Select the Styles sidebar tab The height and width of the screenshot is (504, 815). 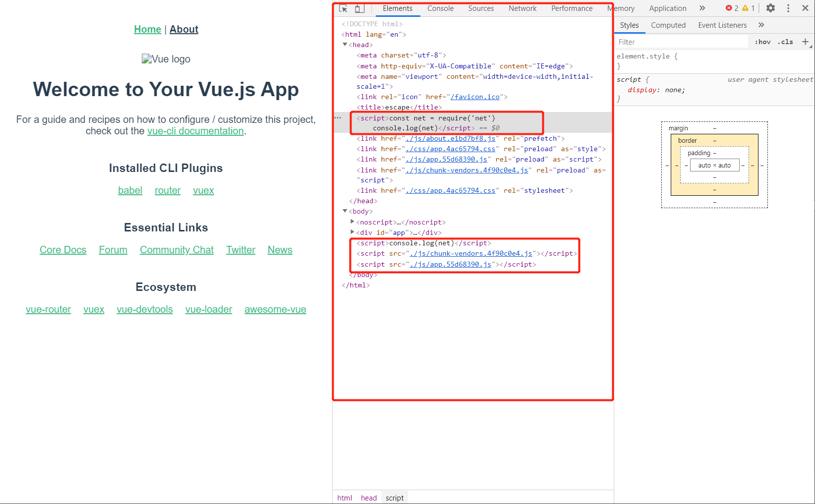[629, 25]
